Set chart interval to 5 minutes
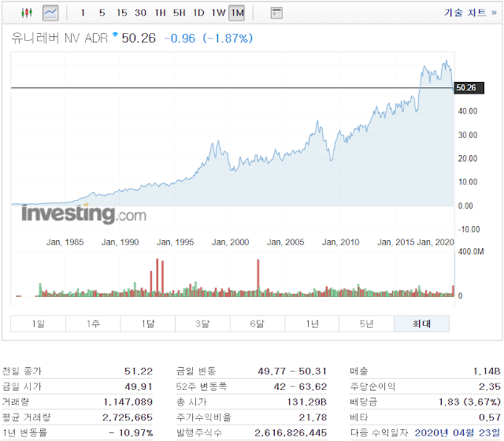This screenshot has height=441, width=504. click(x=102, y=13)
